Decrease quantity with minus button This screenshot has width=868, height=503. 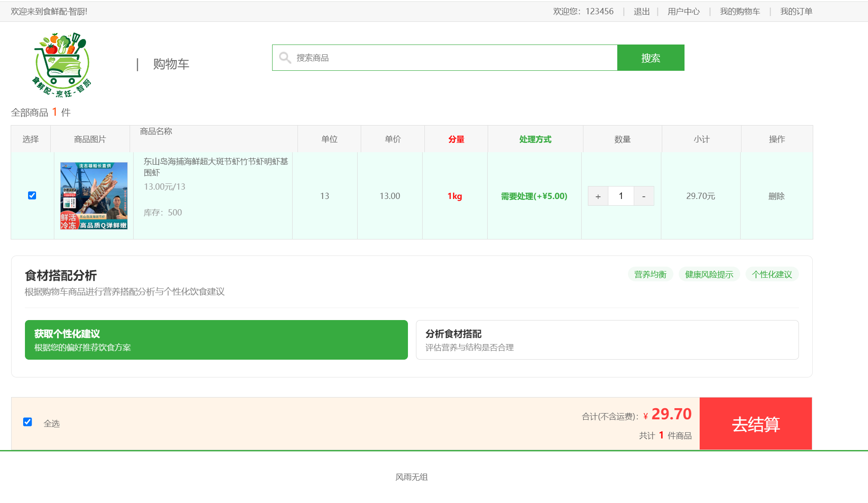pyautogui.click(x=644, y=196)
